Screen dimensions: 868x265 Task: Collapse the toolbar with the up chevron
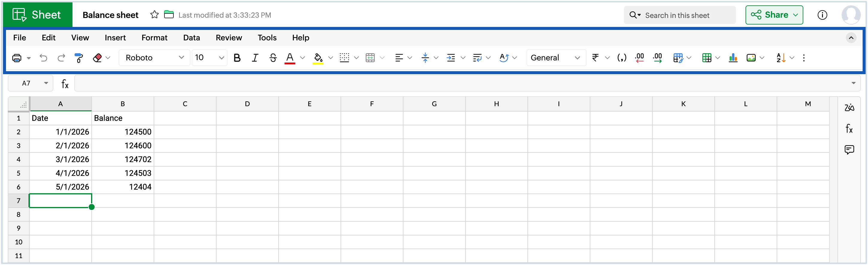point(851,38)
